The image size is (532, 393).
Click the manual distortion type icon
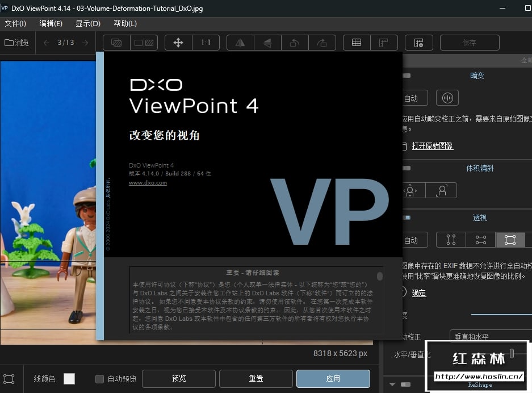pyautogui.click(x=447, y=98)
